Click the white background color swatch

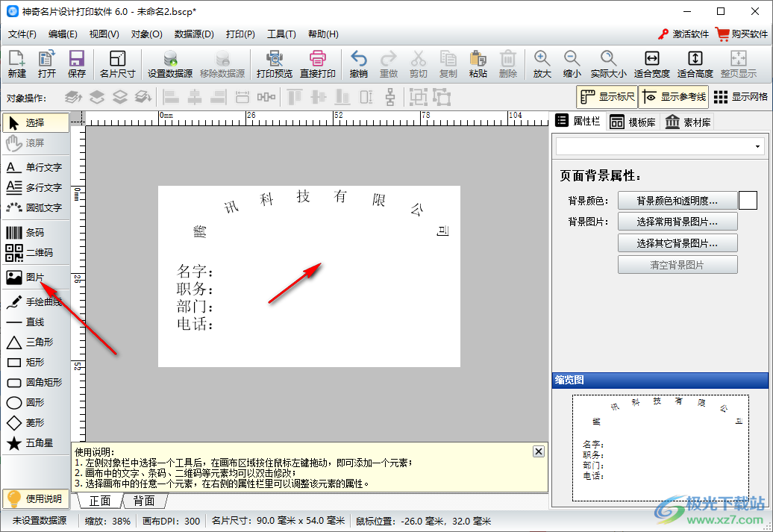point(748,201)
